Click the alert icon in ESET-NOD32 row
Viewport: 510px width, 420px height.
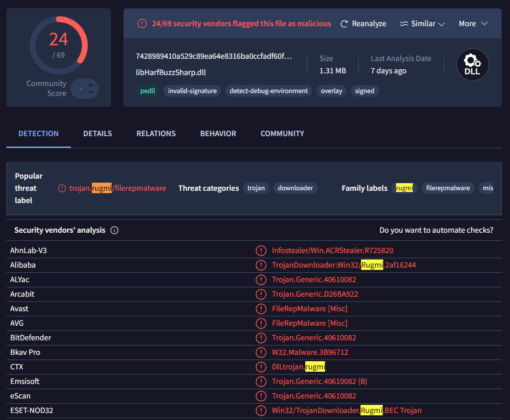coord(261,411)
